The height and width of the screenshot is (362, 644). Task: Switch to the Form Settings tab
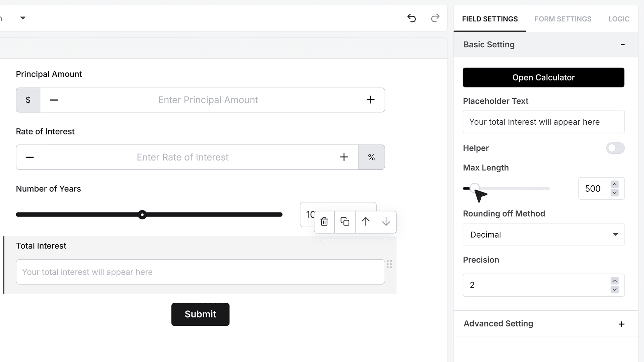pyautogui.click(x=563, y=19)
